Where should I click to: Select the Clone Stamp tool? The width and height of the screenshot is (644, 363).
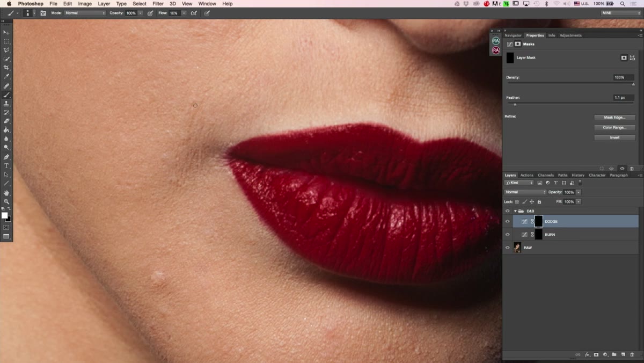point(6,104)
